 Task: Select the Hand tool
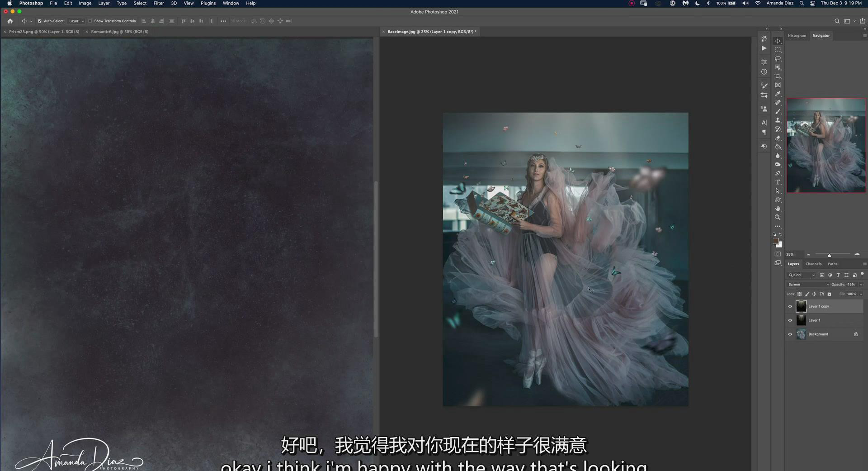click(x=778, y=209)
